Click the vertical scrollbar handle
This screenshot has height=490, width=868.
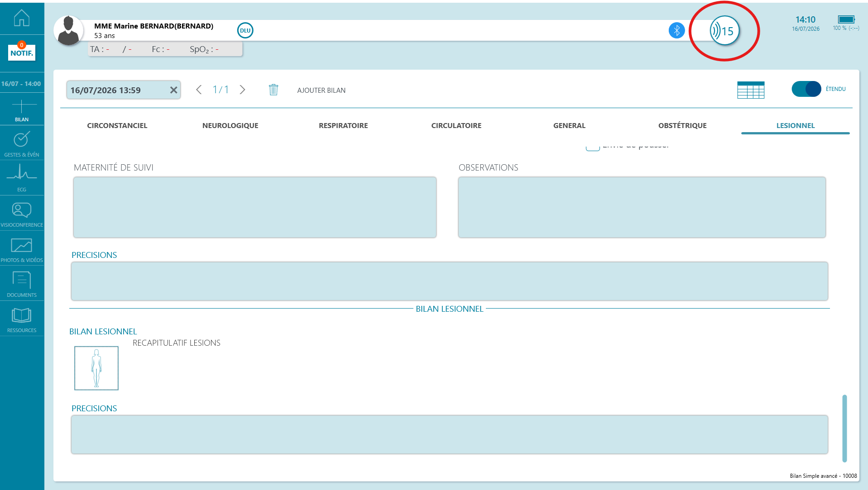pos(844,428)
